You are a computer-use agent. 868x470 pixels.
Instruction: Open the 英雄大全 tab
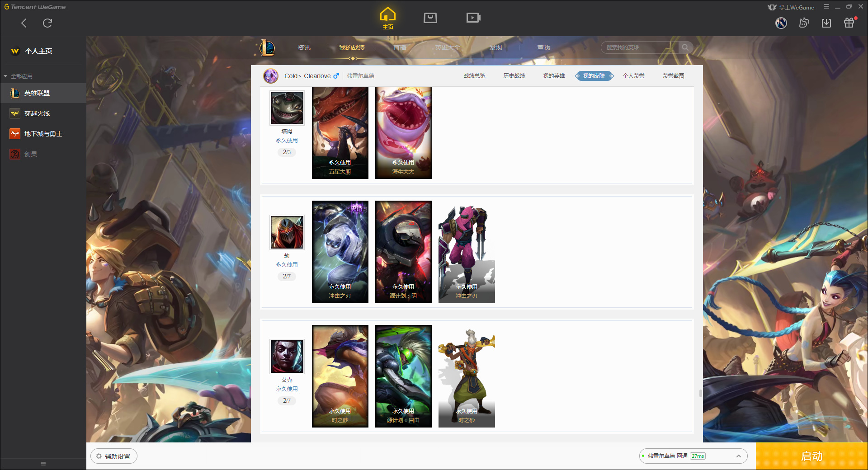click(448, 47)
